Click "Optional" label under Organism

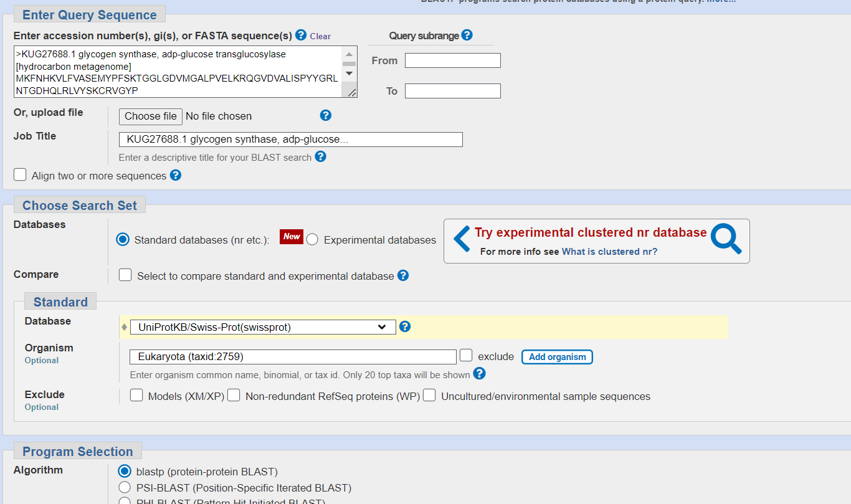(x=42, y=360)
